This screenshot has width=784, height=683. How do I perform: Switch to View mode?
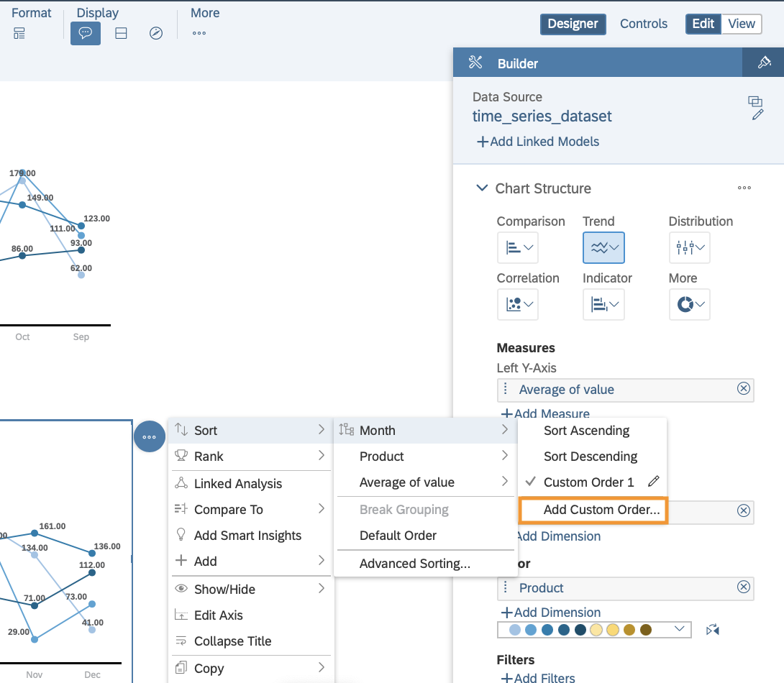pos(741,24)
